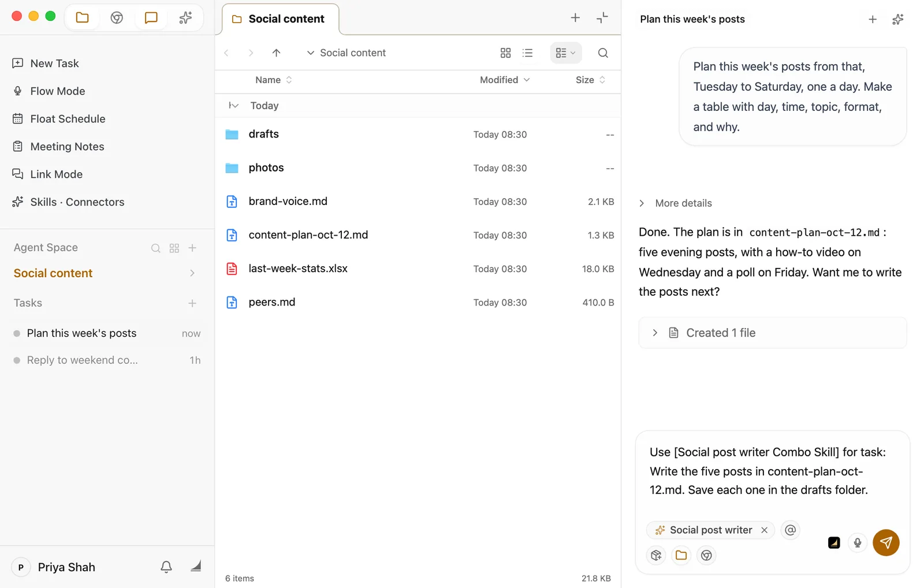Send the message with the paper plane button
This screenshot has width=924, height=588.
pyautogui.click(x=886, y=543)
